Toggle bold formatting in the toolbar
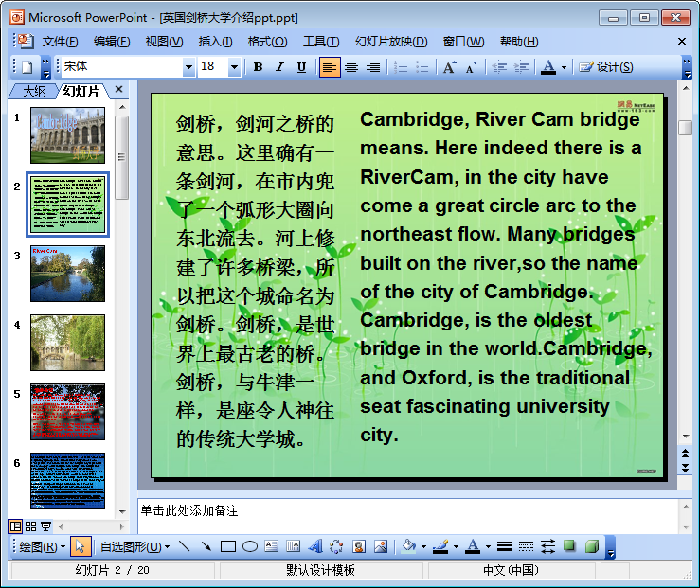Screen dimensions: 700x588 258,67
